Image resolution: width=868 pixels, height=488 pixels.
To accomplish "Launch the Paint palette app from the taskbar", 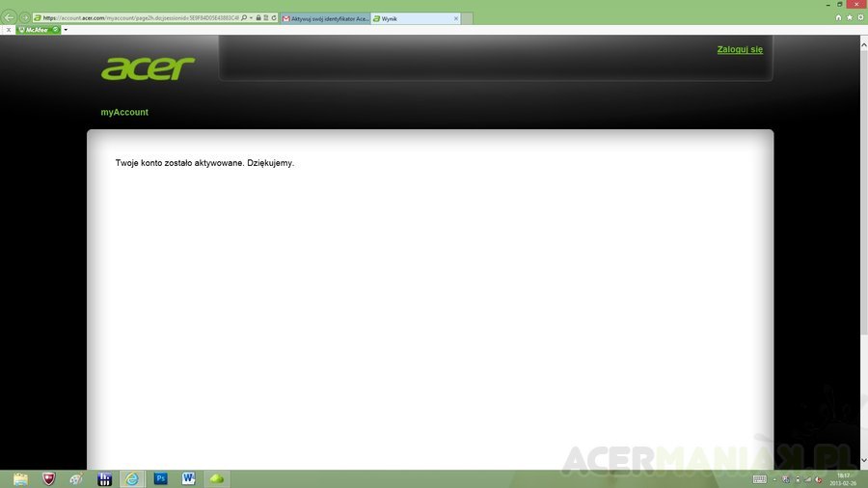I will [x=76, y=478].
